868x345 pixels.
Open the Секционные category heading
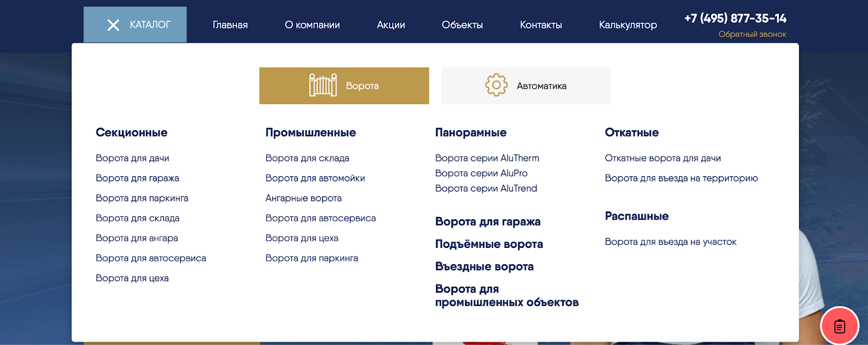(131, 132)
